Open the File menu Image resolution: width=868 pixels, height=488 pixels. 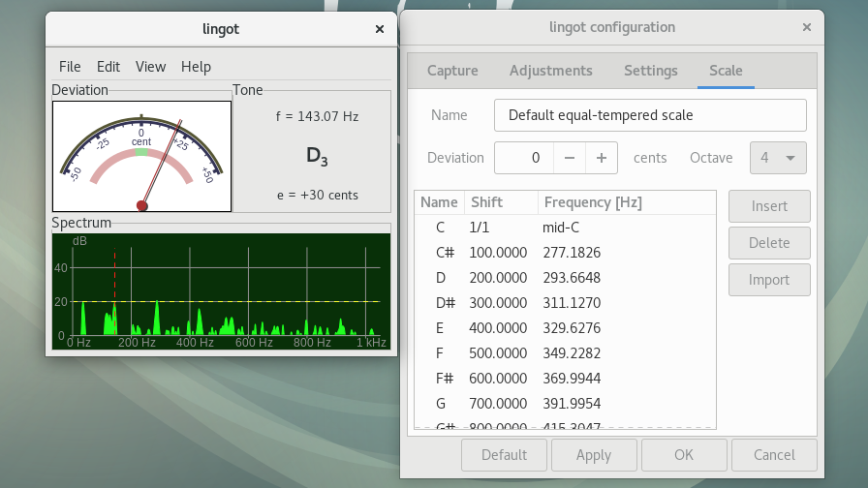click(70, 67)
